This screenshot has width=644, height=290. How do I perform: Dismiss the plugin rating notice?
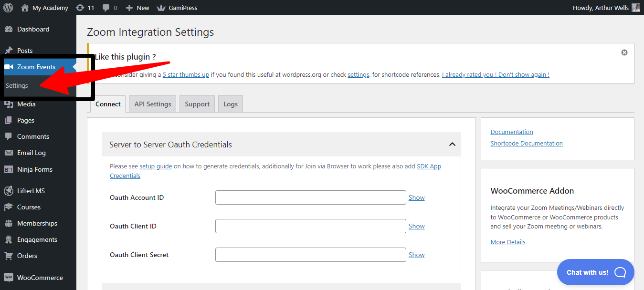coord(624,52)
